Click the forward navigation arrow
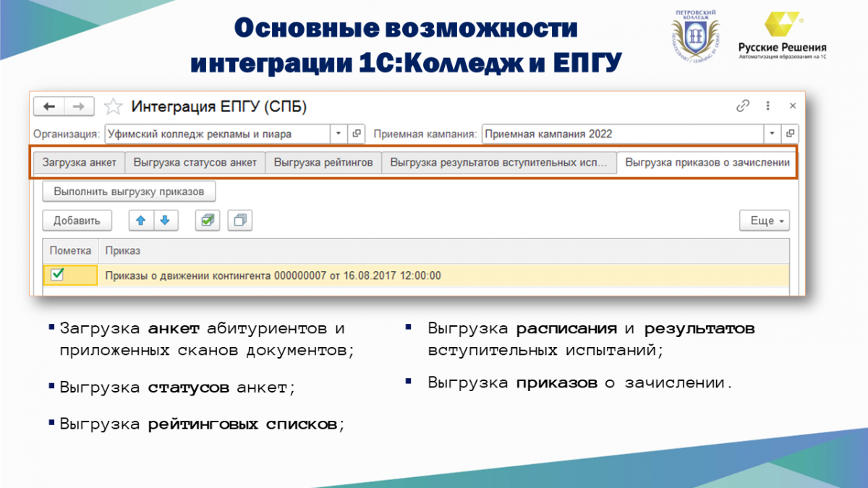The height and width of the screenshot is (488, 868). pyautogui.click(x=80, y=107)
